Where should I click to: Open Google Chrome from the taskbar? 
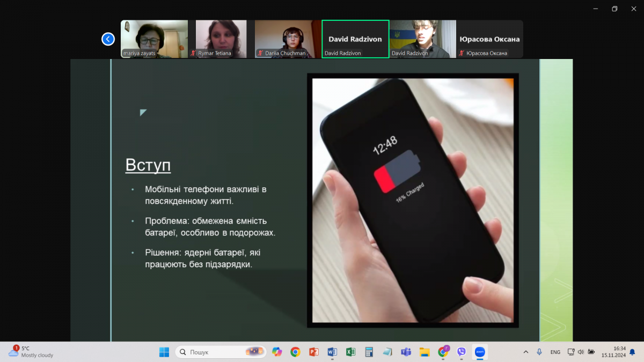(x=295, y=352)
